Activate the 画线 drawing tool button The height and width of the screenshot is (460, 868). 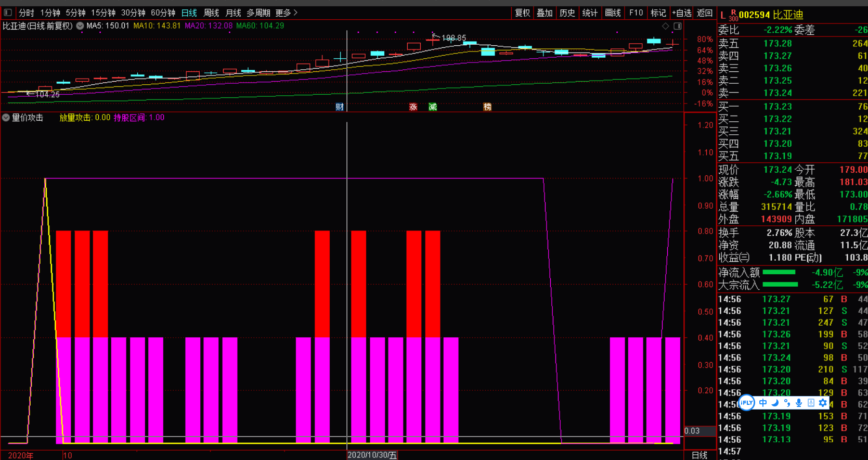(x=613, y=13)
